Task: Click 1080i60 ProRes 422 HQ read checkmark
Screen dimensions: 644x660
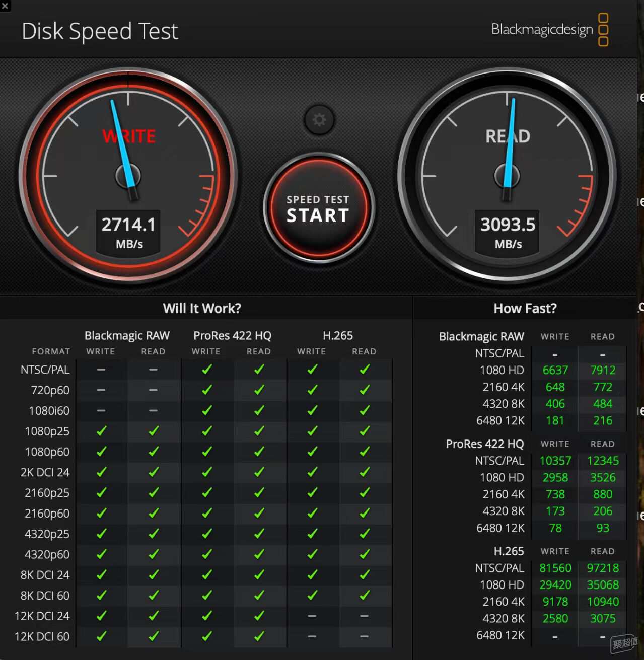Action: [259, 410]
